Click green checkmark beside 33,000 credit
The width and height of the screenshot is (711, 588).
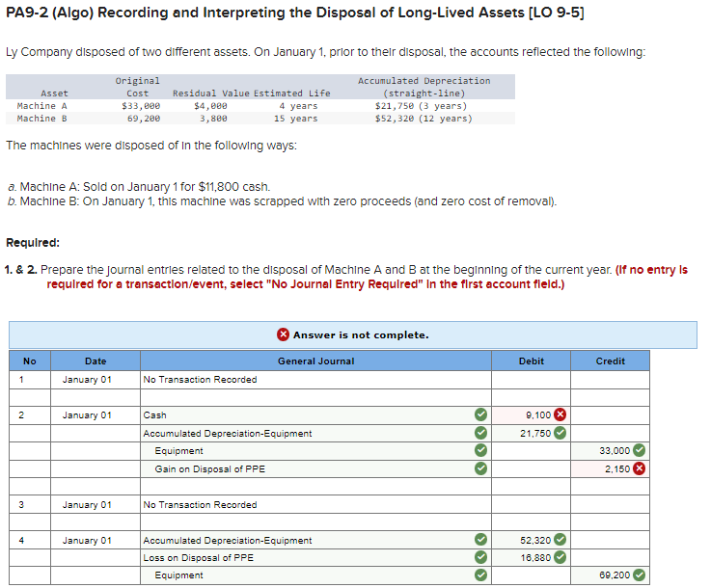click(x=639, y=451)
